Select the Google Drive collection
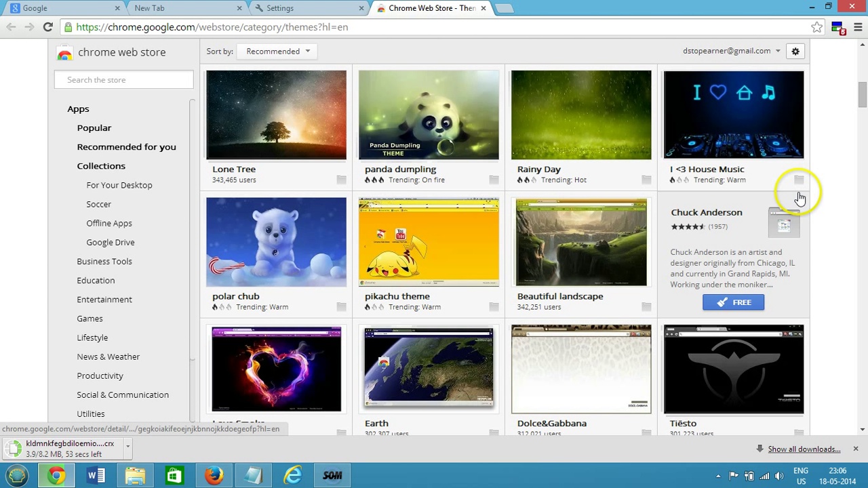 pyautogui.click(x=111, y=242)
